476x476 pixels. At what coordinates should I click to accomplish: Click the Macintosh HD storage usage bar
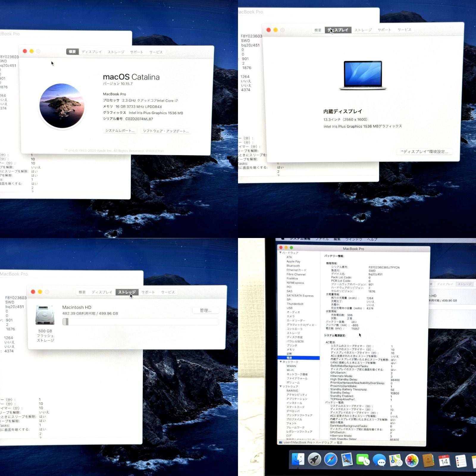tap(141, 322)
